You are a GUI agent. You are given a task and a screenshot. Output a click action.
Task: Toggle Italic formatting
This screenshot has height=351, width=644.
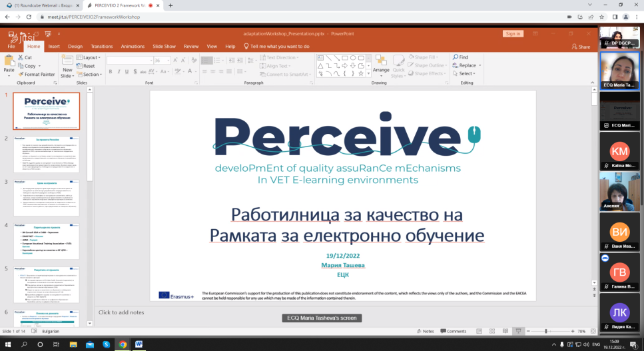(x=119, y=71)
